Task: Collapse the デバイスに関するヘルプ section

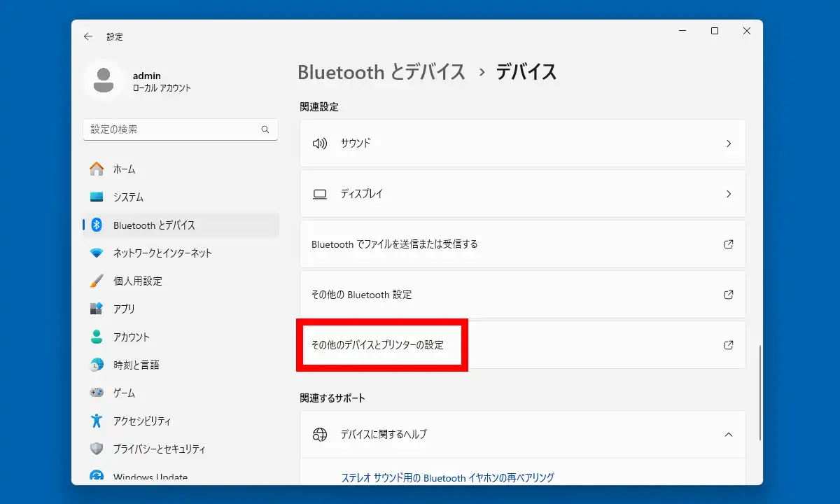Action: tap(728, 435)
